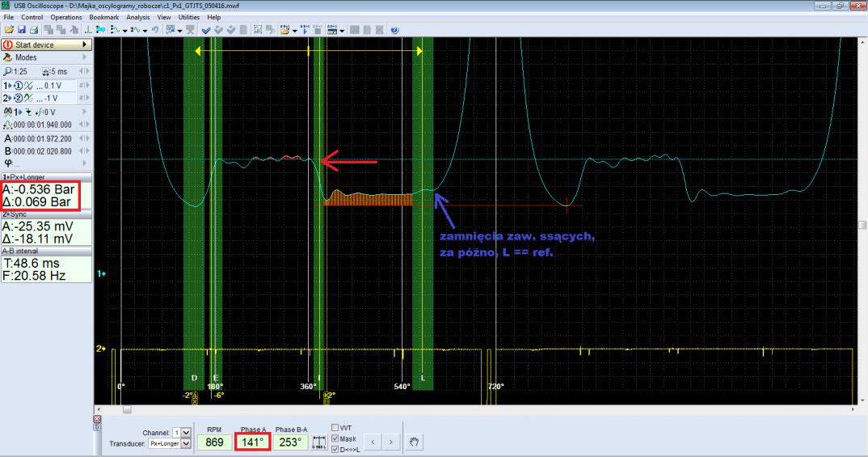Click the phase ruler icon beside Phase B-A
This screenshot has height=457, width=868.
319,442
